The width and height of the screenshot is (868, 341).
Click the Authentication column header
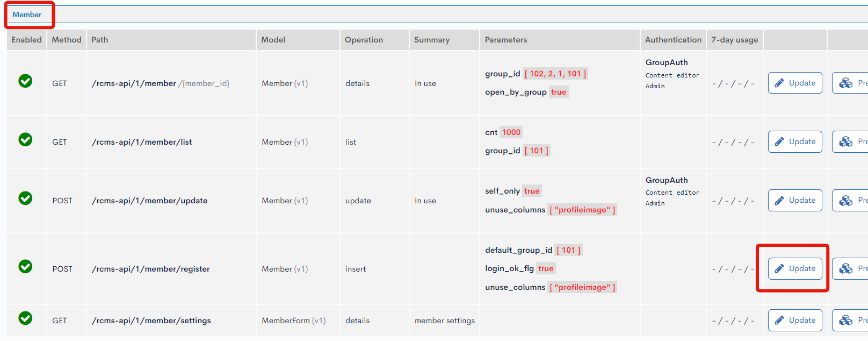point(673,40)
